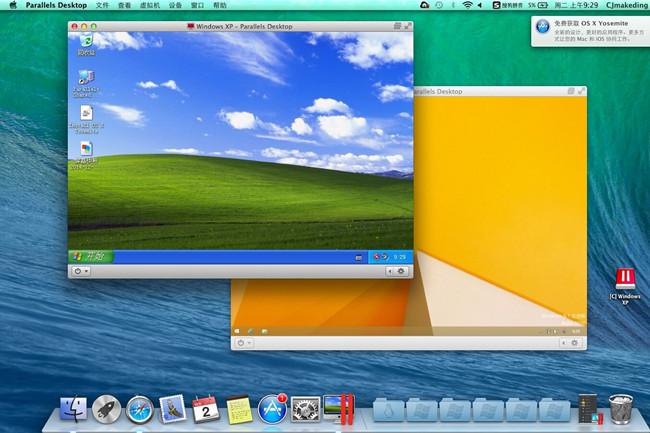Click the Coherence view icon in XP title bar
Viewport: 650px width, 433px height.
(397, 26)
